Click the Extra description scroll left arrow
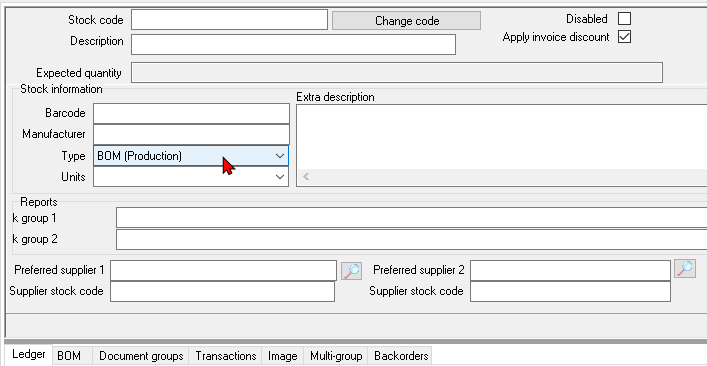The image size is (707, 366). pos(306,177)
